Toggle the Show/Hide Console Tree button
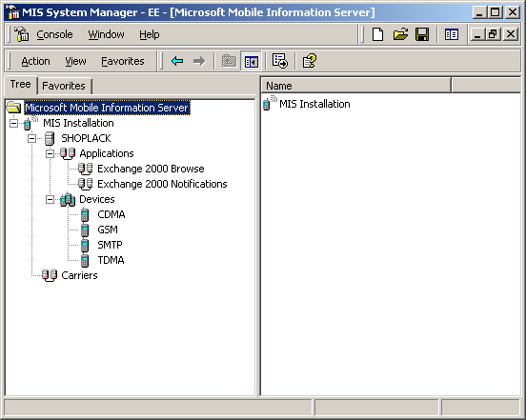 coord(252,61)
